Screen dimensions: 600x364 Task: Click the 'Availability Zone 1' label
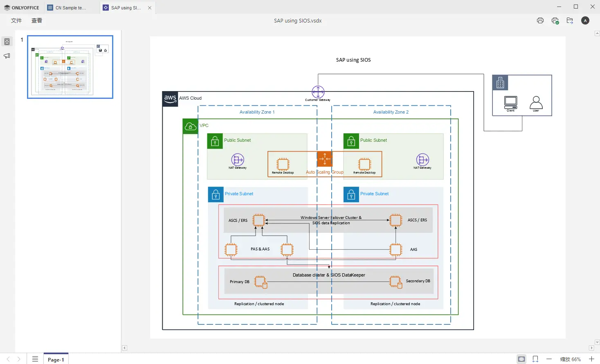(257, 112)
